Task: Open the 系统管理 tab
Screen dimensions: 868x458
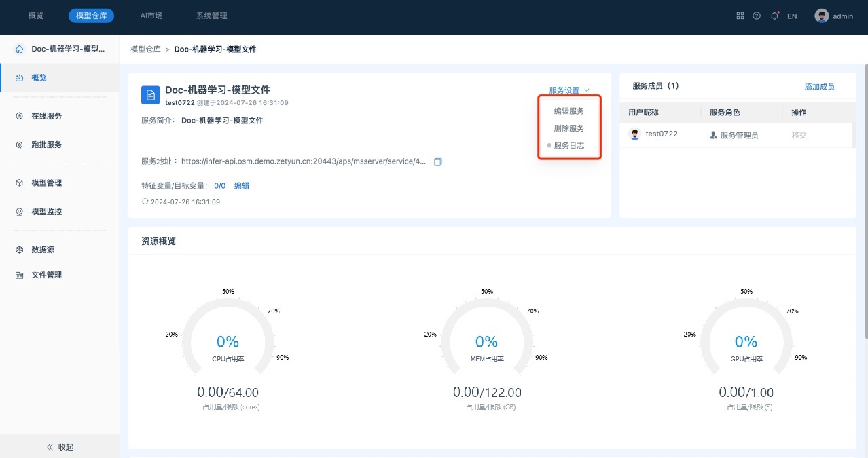Action: (212, 16)
